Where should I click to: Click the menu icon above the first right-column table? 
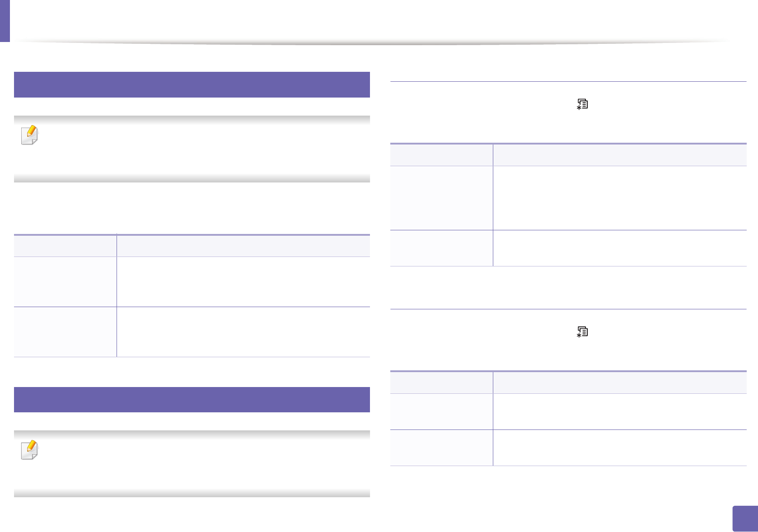(582, 105)
